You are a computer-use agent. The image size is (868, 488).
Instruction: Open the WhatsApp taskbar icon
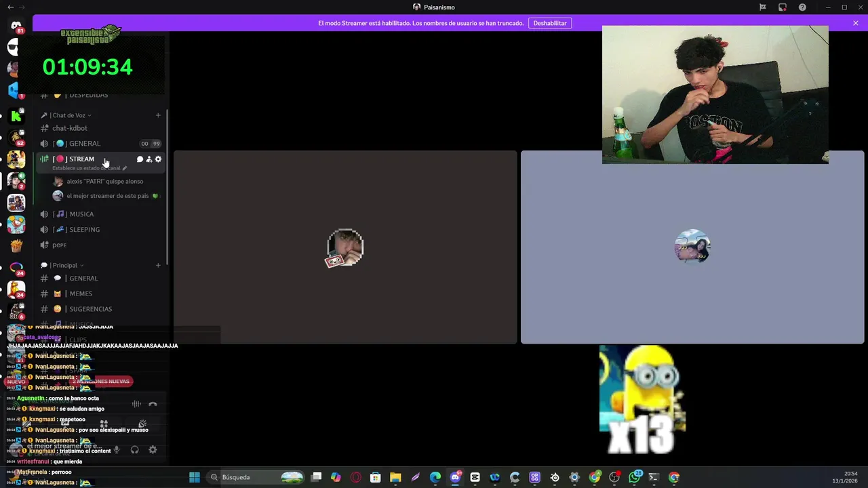[634, 477]
